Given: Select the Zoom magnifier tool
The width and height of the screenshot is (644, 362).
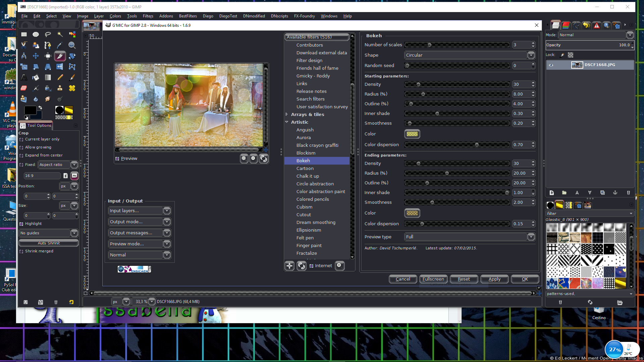Looking at the screenshot, I should [x=72, y=45].
